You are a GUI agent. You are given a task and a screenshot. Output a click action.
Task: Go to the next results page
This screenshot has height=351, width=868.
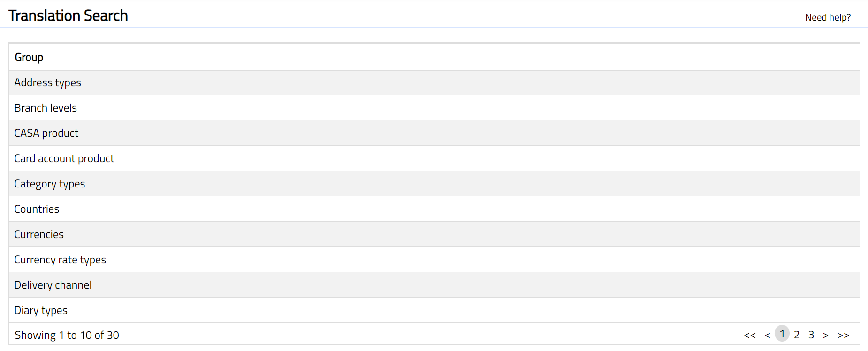[x=825, y=335]
